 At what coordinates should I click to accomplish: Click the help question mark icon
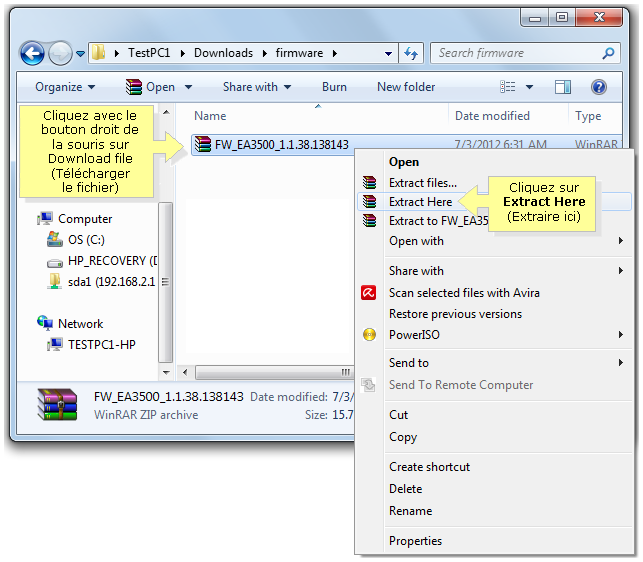click(x=598, y=87)
